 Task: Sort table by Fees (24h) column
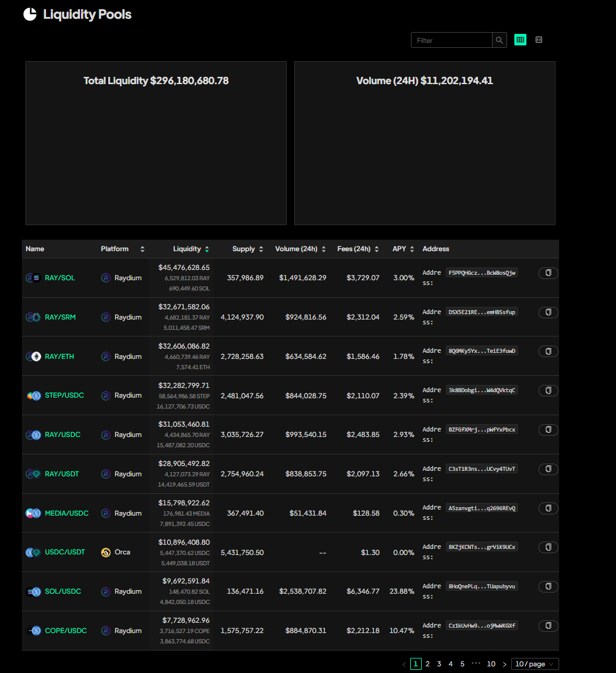click(x=376, y=249)
